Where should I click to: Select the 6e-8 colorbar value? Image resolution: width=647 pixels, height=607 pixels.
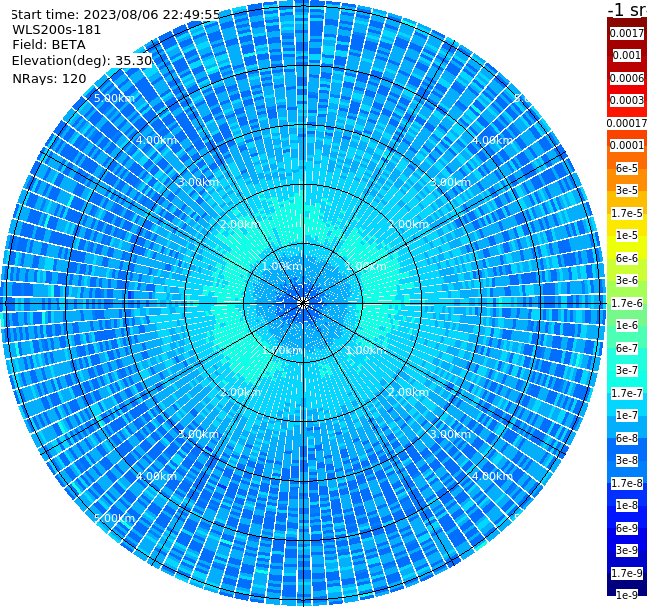tap(627, 438)
